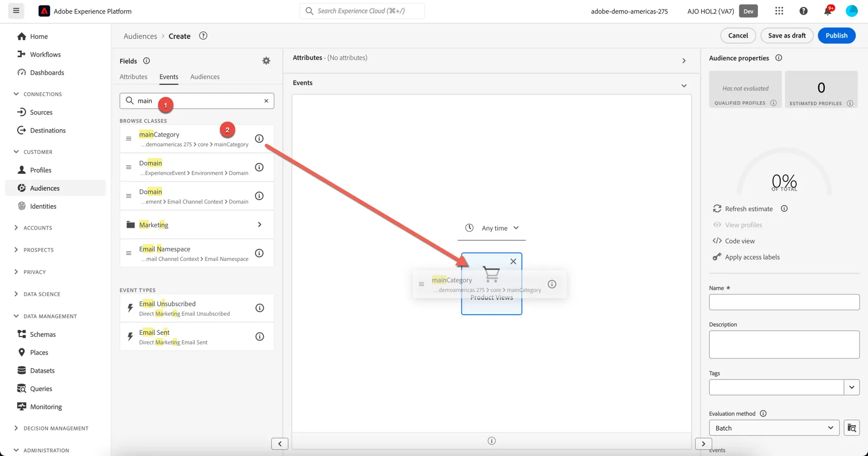Click the Refresh estimate icon
This screenshot has width=868, height=456.
pyautogui.click(x=717, y=209)
